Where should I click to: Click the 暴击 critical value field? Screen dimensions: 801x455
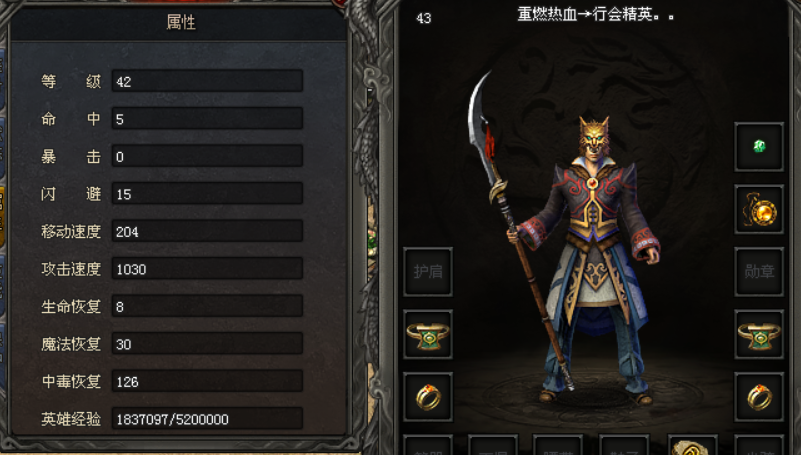point(207,156)
